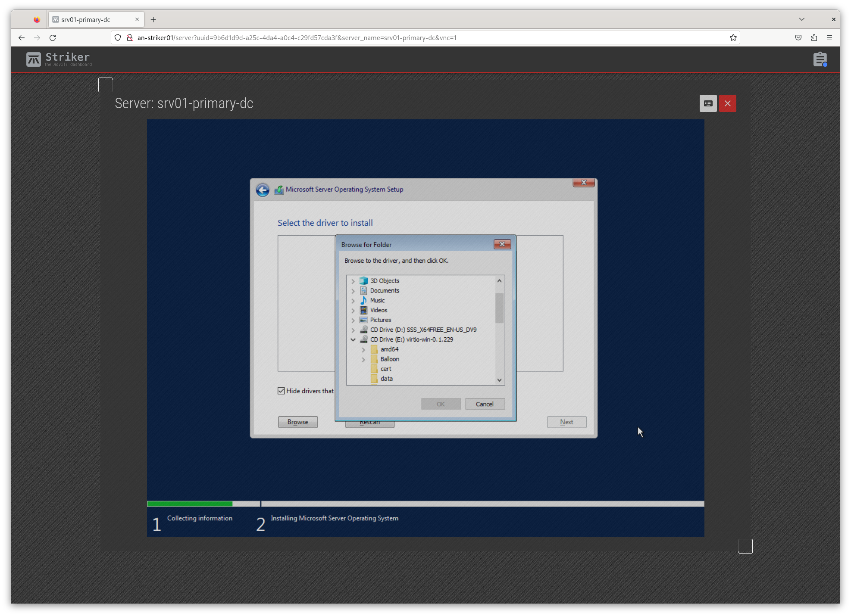Toggle Hide drivers checkbox

(281, 391)
